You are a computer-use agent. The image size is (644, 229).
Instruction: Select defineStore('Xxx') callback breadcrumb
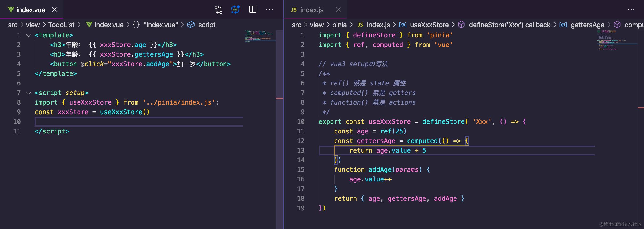point(510,25)
